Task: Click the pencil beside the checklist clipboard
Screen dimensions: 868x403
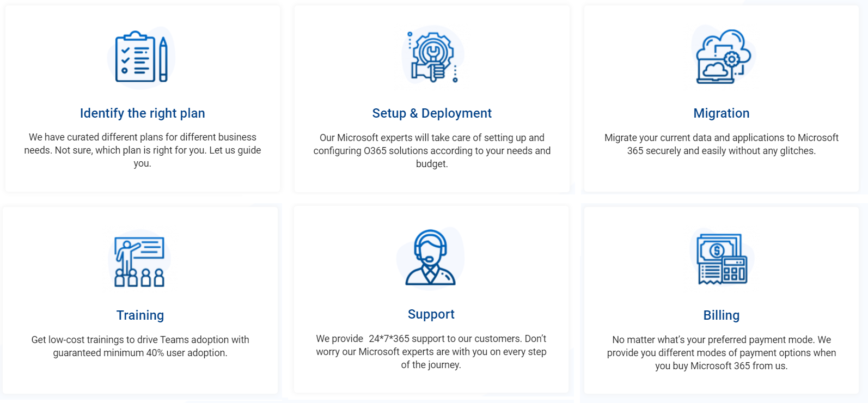Action: tap(163, 59)
